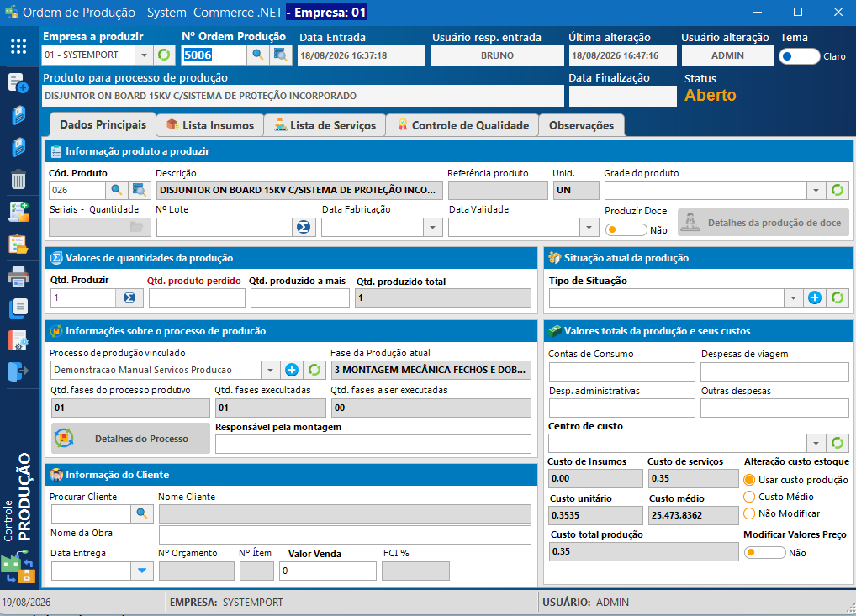This screenshot has width=856, height=616.
Task: Click the Nº Lote input field
Action: pos(225,227)
